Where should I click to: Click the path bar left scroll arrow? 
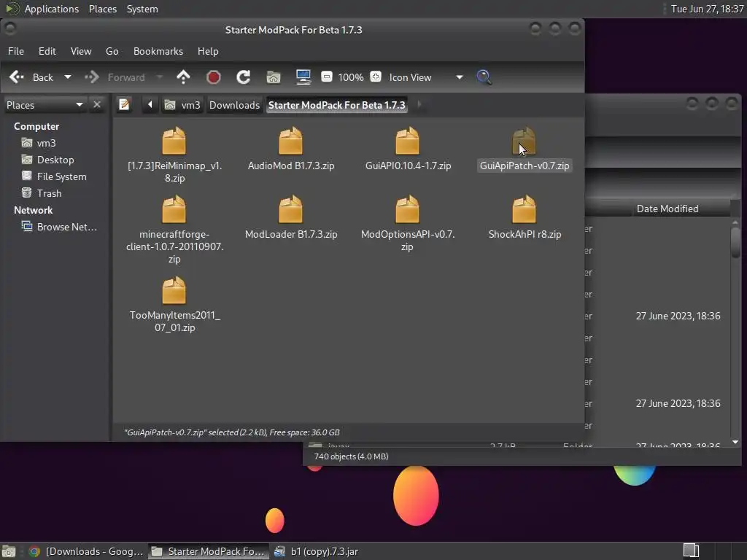tap(150, 105)
